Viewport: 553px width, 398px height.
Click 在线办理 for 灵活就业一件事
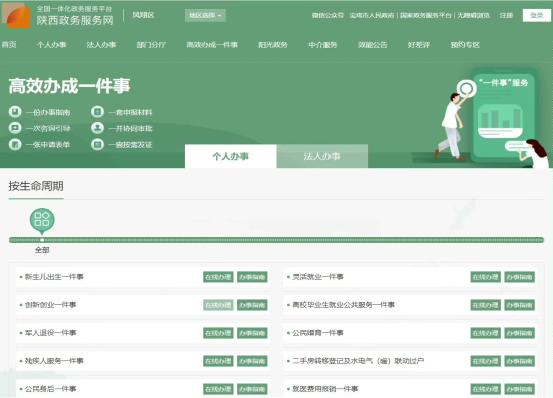tap(485, 277)
